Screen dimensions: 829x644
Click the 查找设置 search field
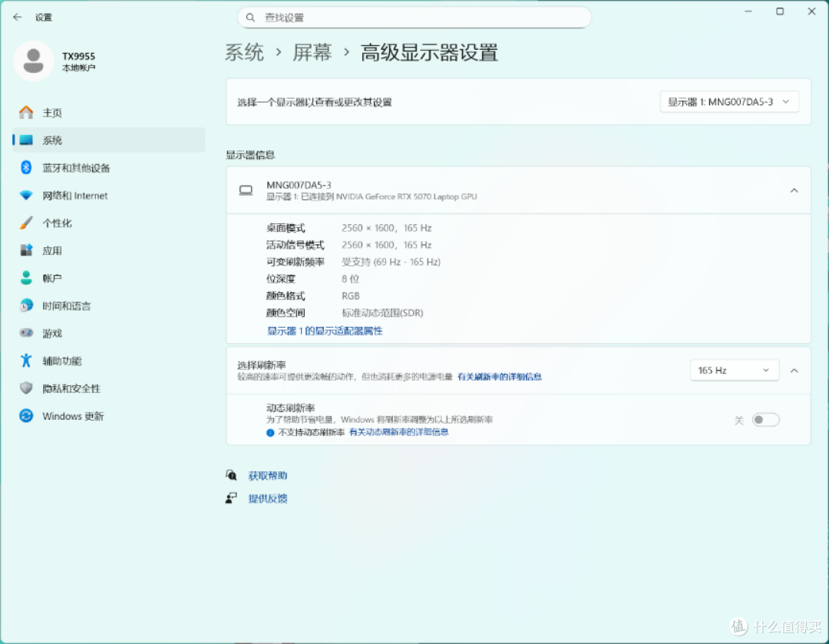click(x=414, y=18)
